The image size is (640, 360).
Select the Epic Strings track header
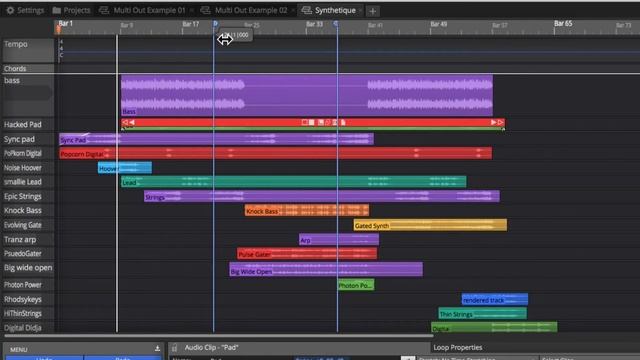28,196
